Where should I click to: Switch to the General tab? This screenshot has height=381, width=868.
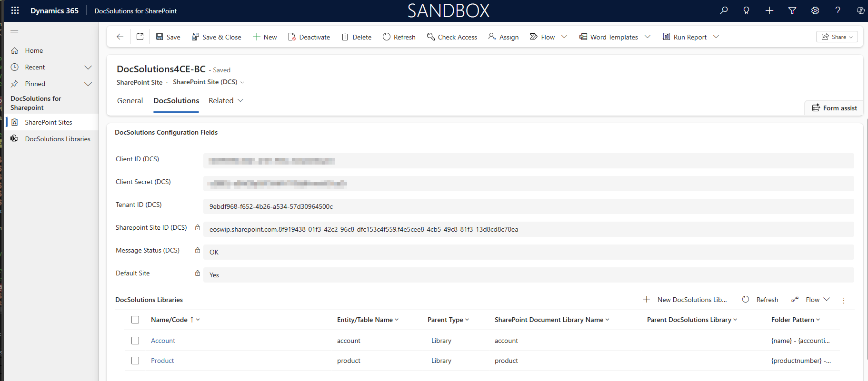(x=130, y=101)
